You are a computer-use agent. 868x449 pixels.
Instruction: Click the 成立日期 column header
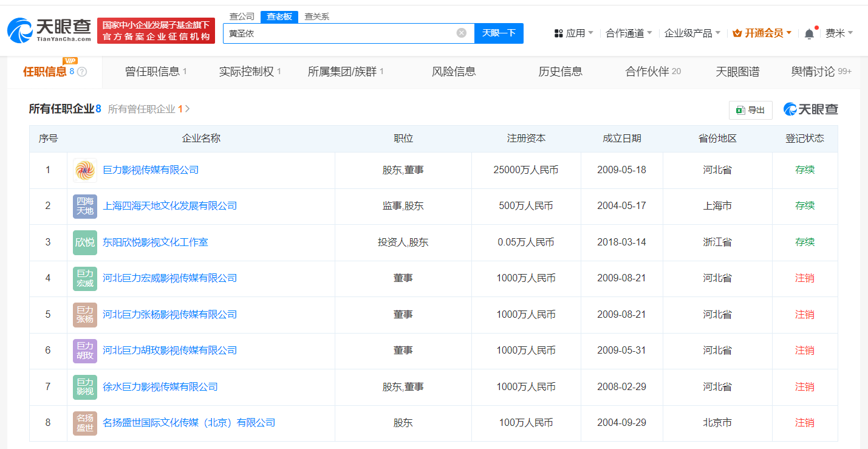tap(621, 139)
